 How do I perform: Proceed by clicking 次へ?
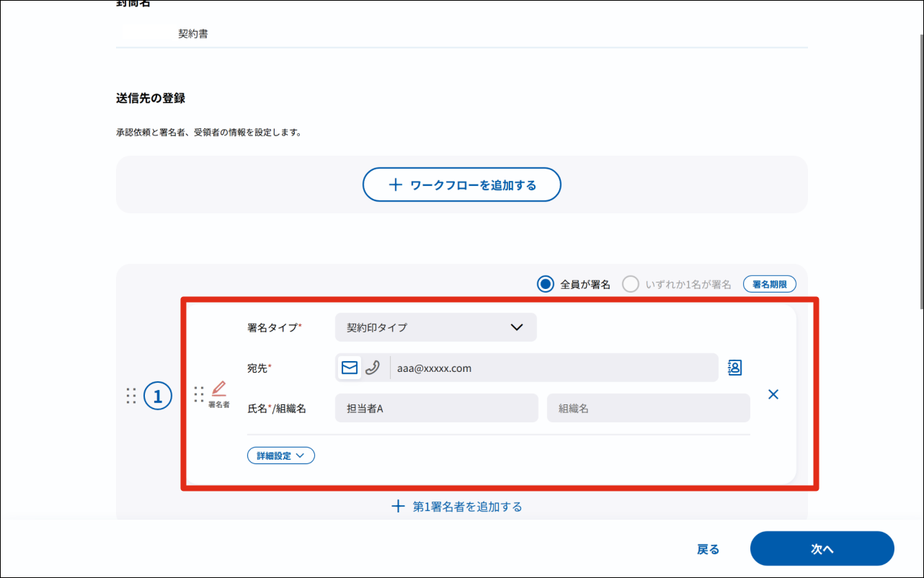tap(822, 549)
